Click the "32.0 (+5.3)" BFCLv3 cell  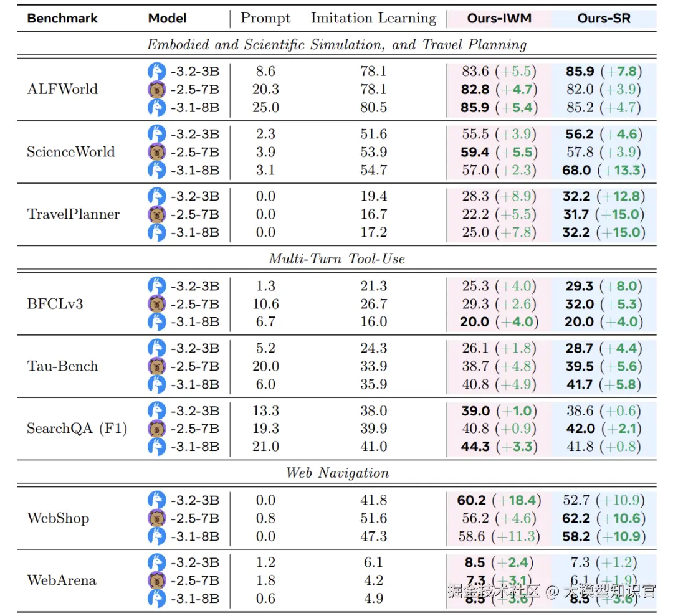click(604, 304)
